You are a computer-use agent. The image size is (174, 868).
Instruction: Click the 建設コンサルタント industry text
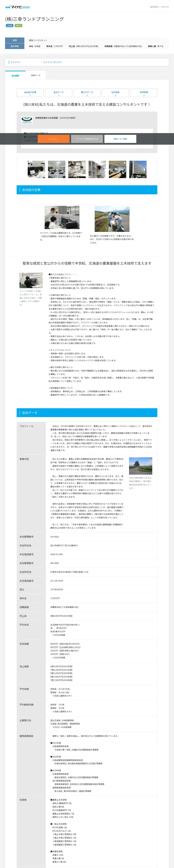point(38,41)
